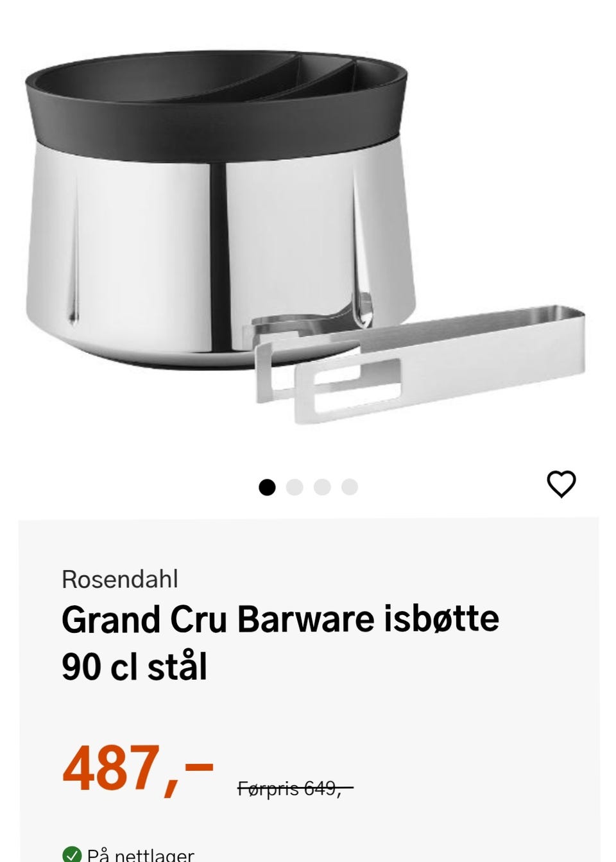Click the crossed-out Førpris 649,- text
The width and height of the screenshot is (616, 862).
pyautogui.click(x=295, y=788)
